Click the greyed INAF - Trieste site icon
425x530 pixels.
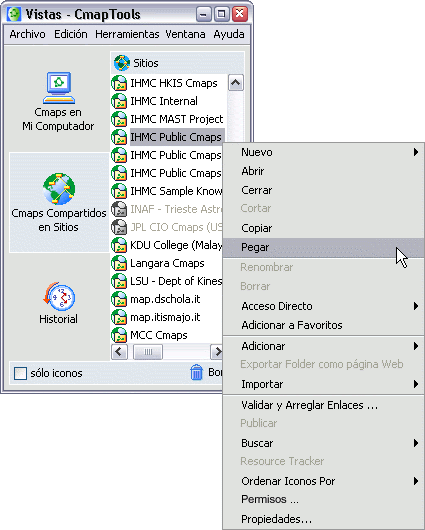tap(119, 209)
